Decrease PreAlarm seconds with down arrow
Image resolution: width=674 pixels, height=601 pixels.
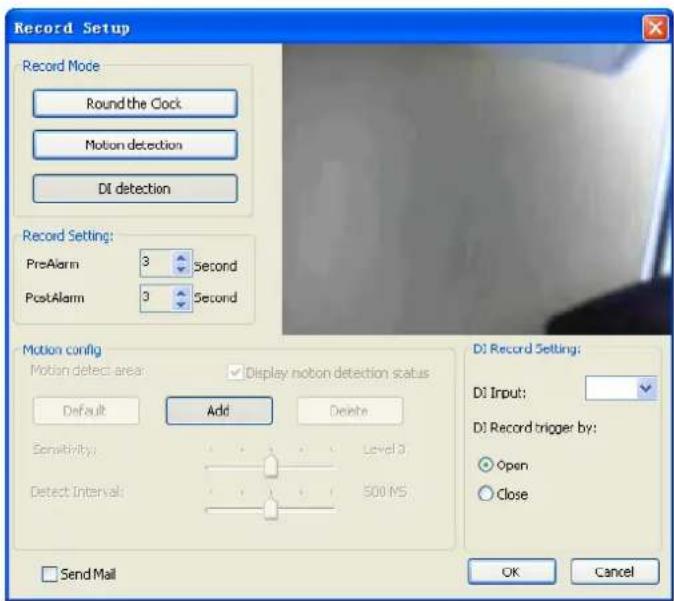[181, 269]
